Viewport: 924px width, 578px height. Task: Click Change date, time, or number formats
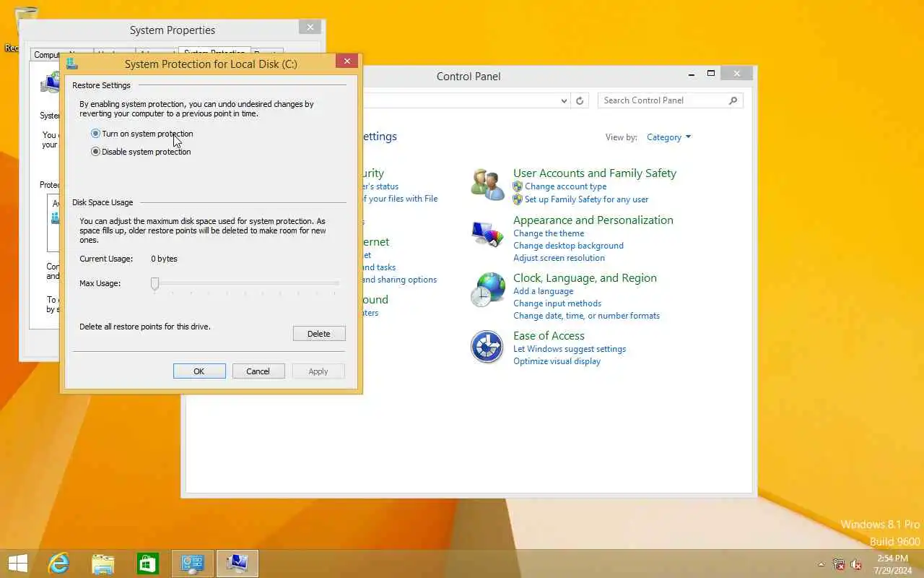click(x=586, y=316)
